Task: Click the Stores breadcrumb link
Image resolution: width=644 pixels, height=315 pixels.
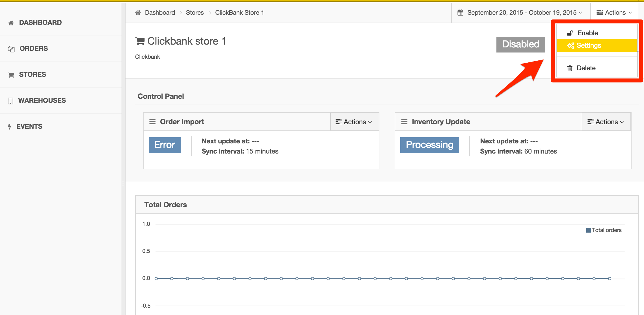Action: pyautogui.click(x=195, y=12)
